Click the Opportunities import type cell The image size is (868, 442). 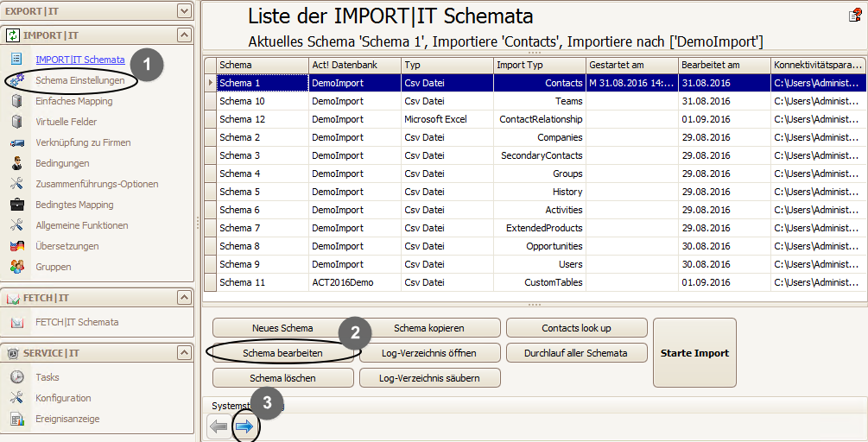point(540,246)
